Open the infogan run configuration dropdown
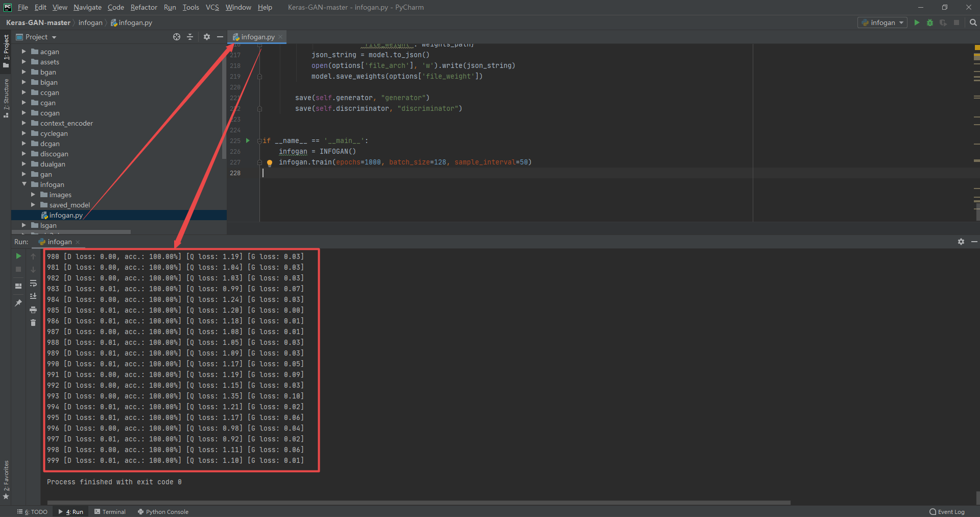This screenshot has width=980, height=517. [x=882, y=22]
